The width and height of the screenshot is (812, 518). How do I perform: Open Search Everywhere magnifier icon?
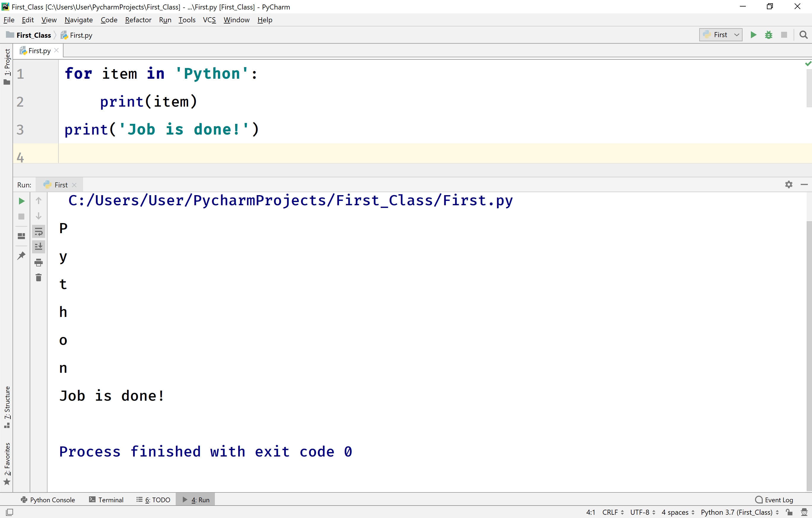tap(804, 35)
